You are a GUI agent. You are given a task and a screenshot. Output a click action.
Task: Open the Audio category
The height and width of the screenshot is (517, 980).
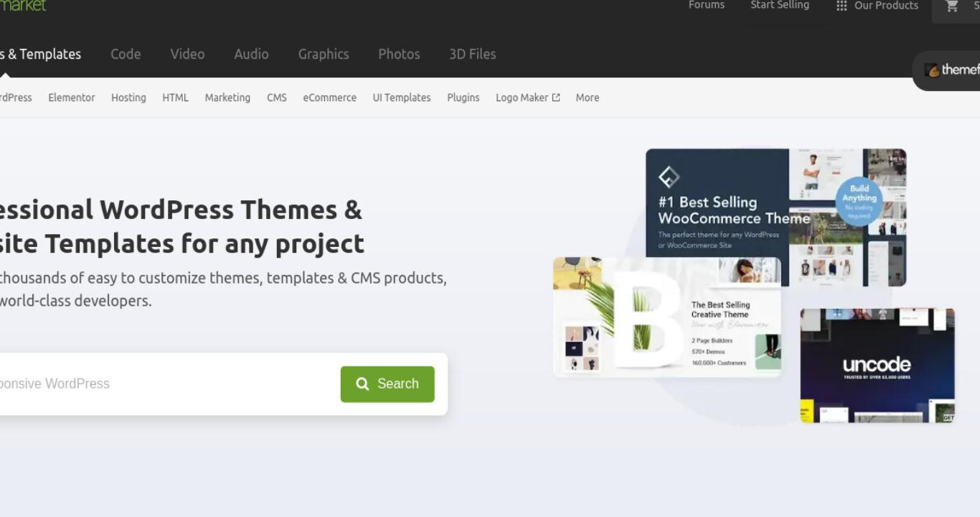click(251, 55)
